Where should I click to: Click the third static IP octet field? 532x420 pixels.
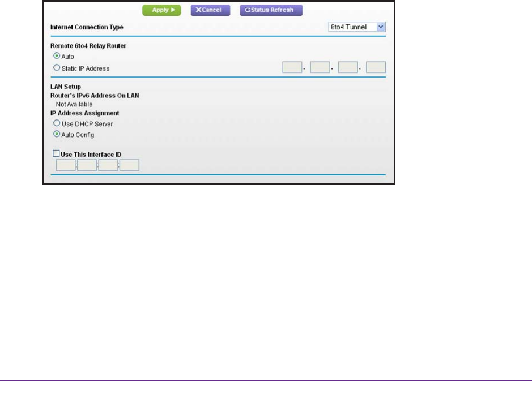[348, 67]
